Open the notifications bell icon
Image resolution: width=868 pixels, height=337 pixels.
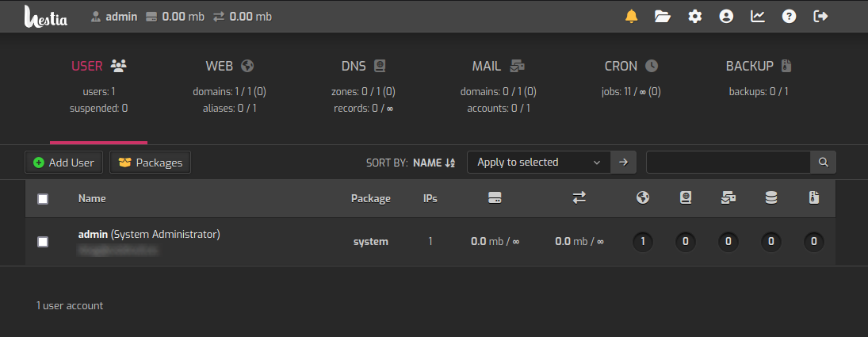pyautogui.click(x=631, y=16)
